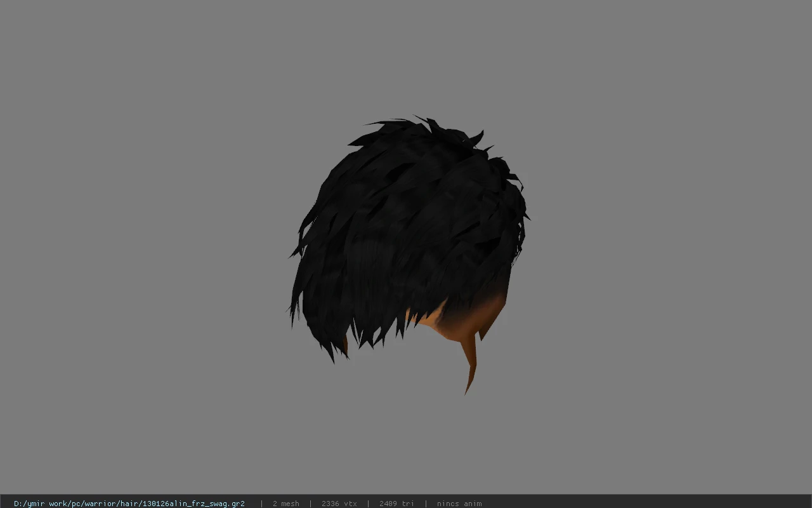This screenshot has height=508, width=812.
Task: Click the '2336 vtx' vertex count
Action: [339, 504]
